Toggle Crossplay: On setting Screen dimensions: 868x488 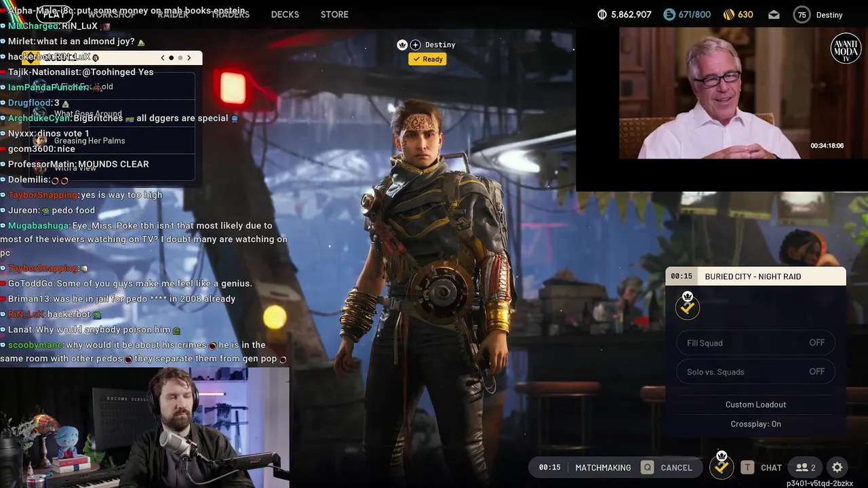click(x=755, y=424)
